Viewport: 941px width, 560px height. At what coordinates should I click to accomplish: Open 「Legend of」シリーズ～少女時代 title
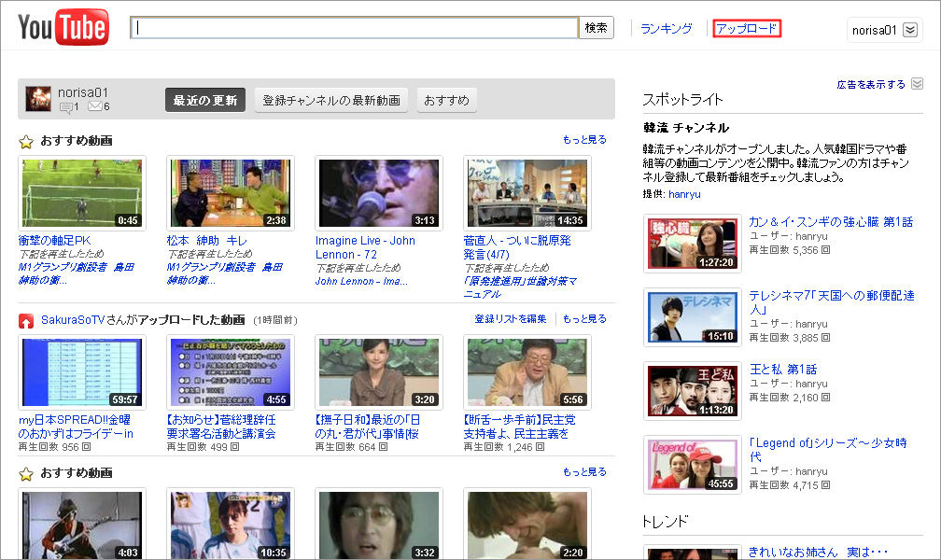tap(828, 450)
